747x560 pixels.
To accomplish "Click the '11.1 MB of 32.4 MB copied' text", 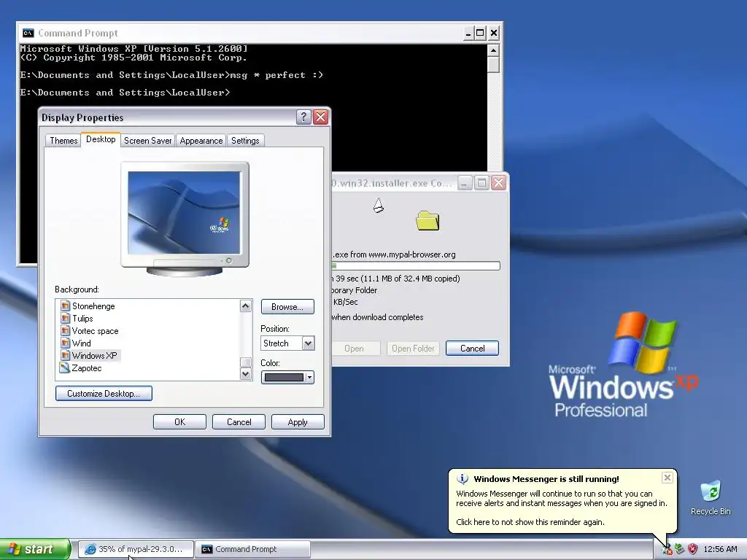I will pos(411,279).
